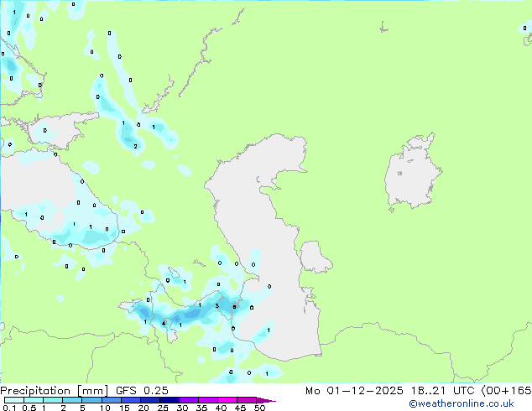The height and width of the screenshot is (411, 532).
Task: Click the Mo 01-12-2025 forecast date text
Action: [354, 391]
